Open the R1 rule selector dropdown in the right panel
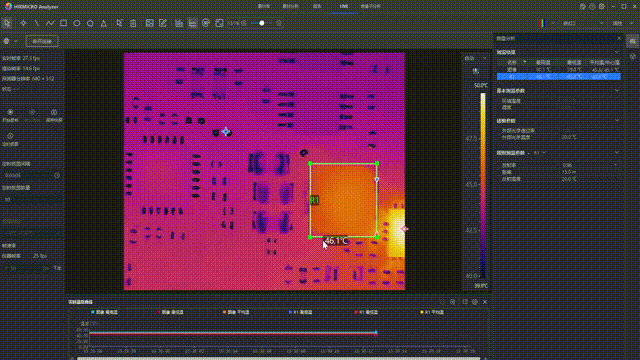This screenshot has height=360, width=640. point(540,153)
